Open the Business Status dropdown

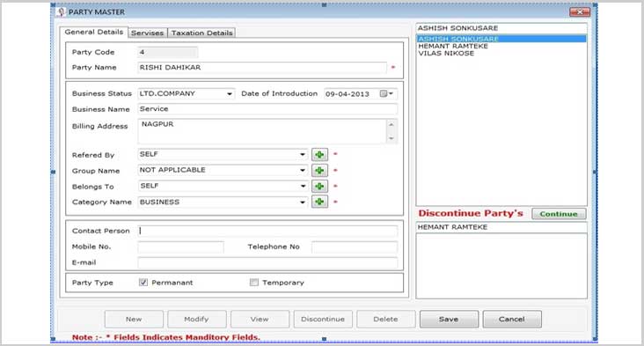coord(229,94)
